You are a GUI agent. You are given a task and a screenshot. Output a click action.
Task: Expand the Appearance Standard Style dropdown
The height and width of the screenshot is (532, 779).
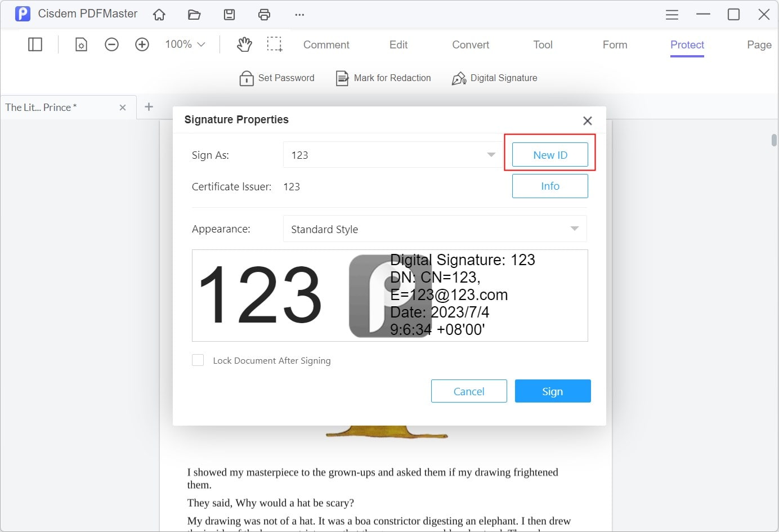(x=574, y=229)
